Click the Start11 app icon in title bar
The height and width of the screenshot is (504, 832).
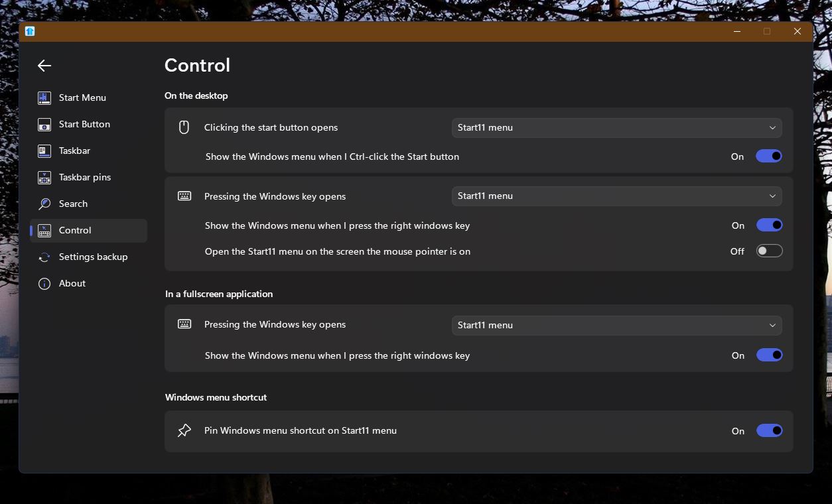pyautogui.click(x=30, y=31)
